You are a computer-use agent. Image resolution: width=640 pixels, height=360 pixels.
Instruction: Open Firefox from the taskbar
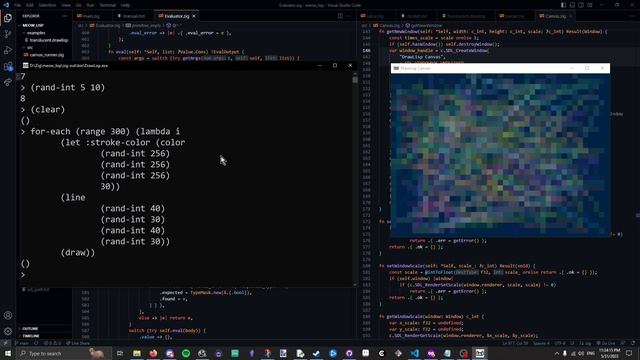coord(153,353)
